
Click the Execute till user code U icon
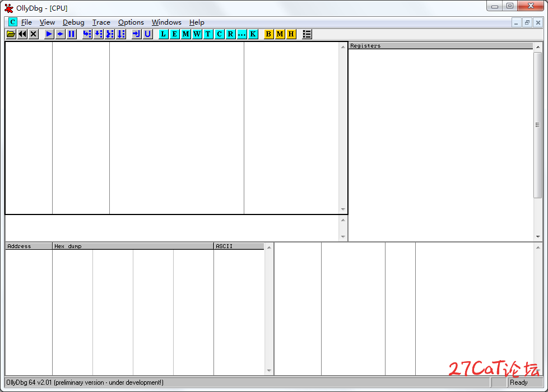pos(147,34)
